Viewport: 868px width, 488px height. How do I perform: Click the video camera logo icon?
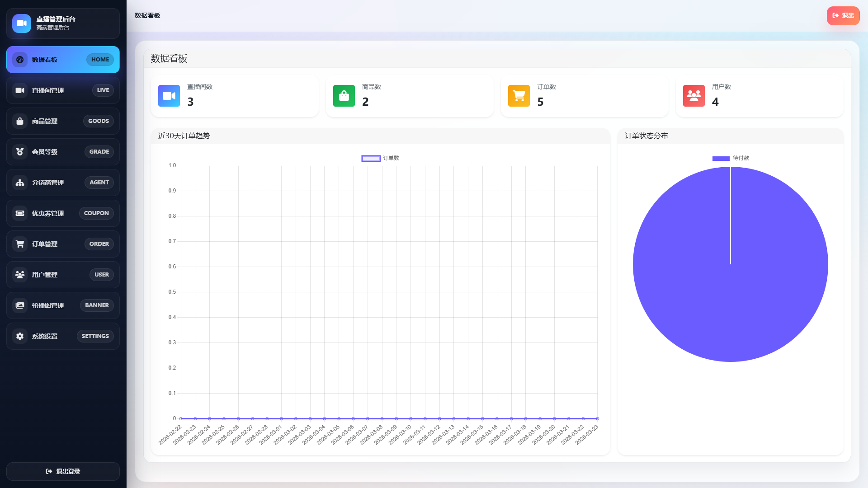(22, 23)
